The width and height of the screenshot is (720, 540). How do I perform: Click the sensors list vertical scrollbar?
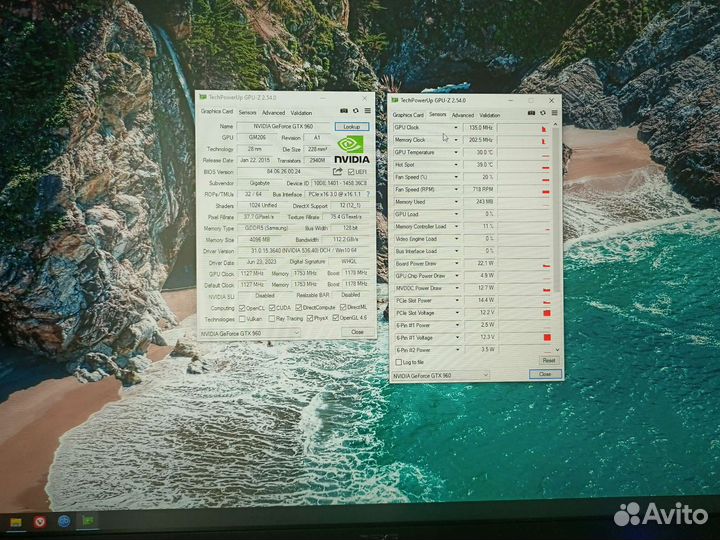pyautogui.click(x=557, y=209)
